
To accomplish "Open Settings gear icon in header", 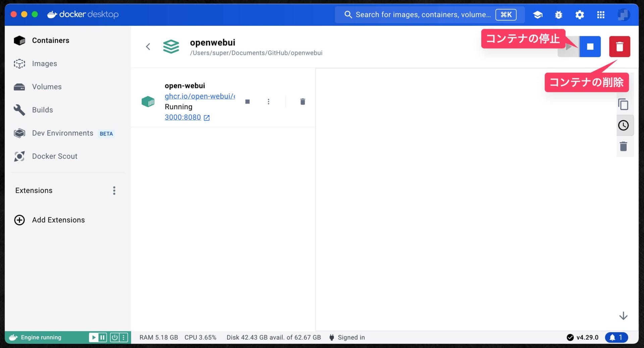I will pos(579,15).
